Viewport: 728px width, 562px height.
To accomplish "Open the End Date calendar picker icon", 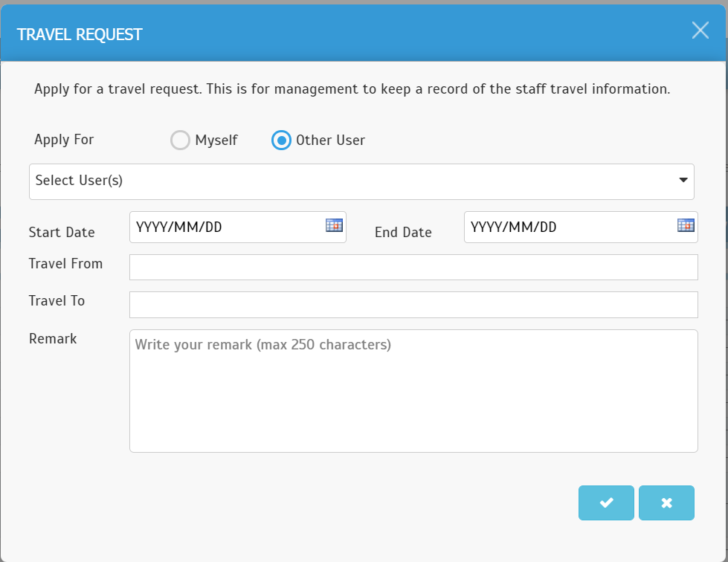I will coord(686,225).
